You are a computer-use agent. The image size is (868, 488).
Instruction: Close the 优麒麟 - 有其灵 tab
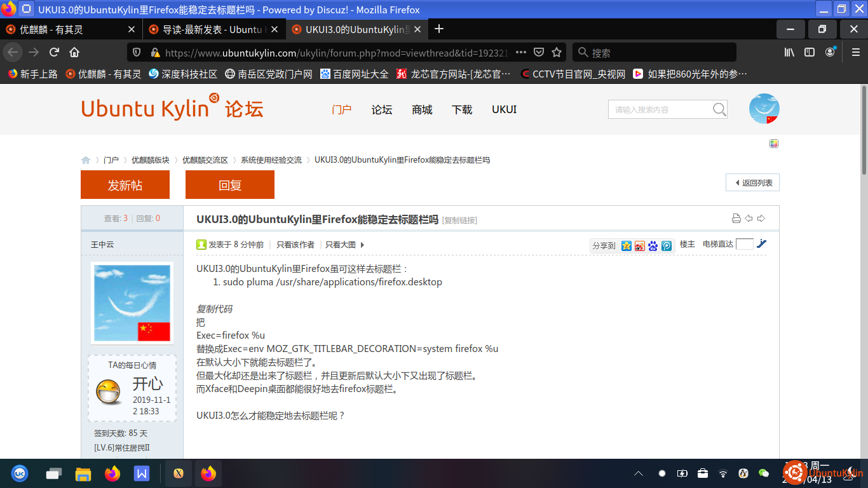132,29
